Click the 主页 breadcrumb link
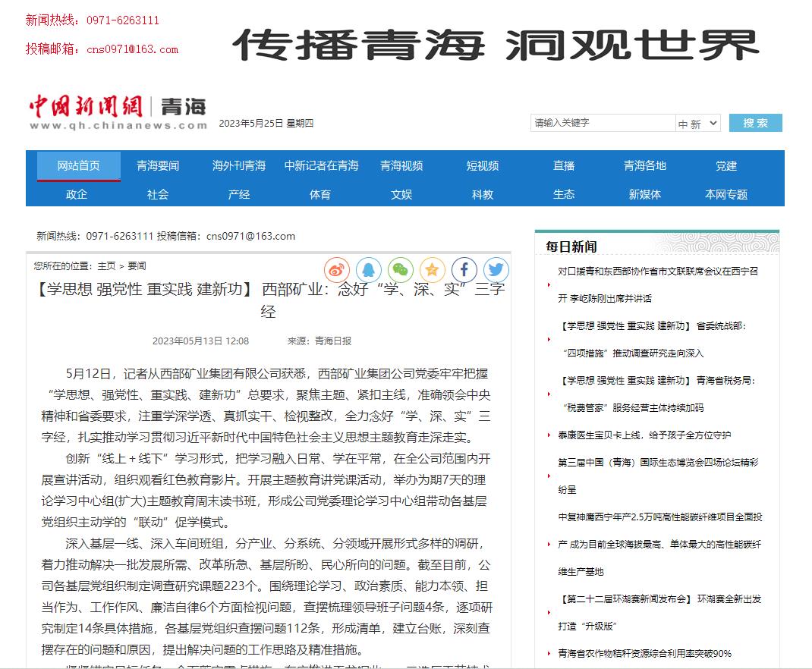 click(106, 265)
